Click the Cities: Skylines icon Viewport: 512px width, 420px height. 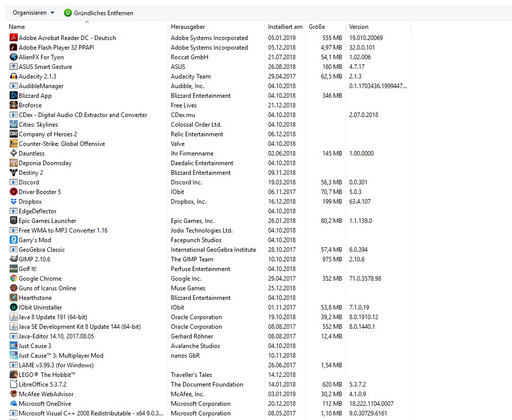[x=13, y=124]
